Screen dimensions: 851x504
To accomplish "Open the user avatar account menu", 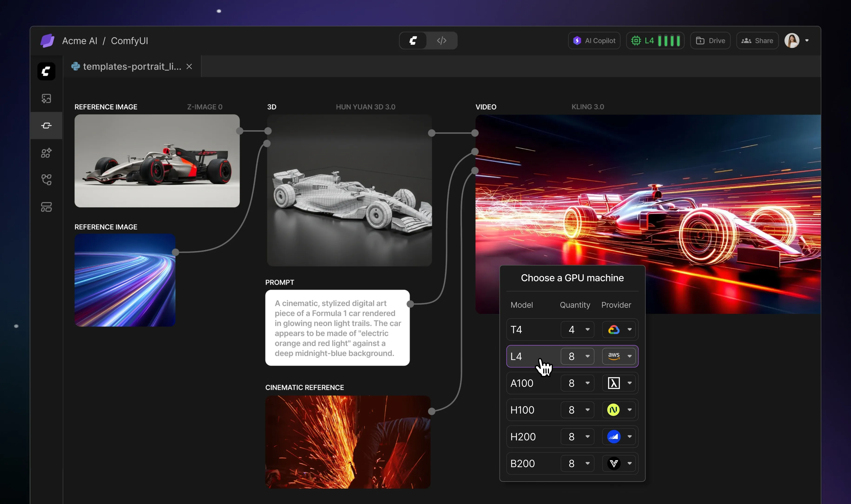I will pos(796,41).
